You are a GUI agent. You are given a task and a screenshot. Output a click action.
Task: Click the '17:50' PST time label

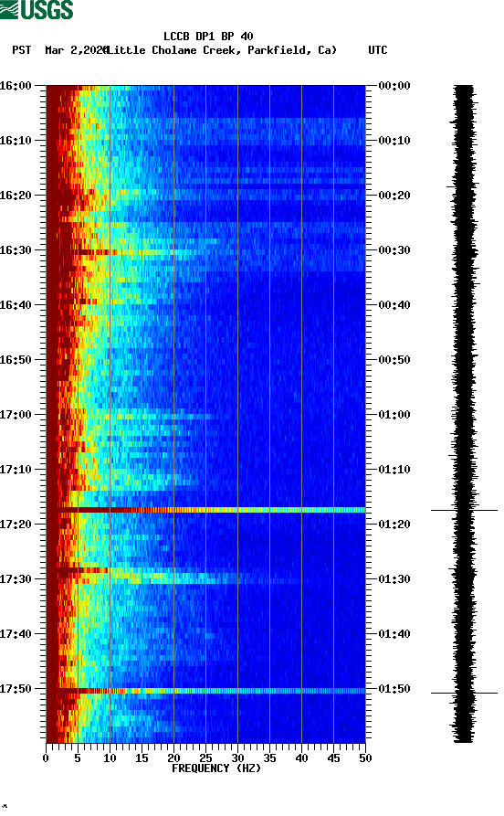pos(16,688)
